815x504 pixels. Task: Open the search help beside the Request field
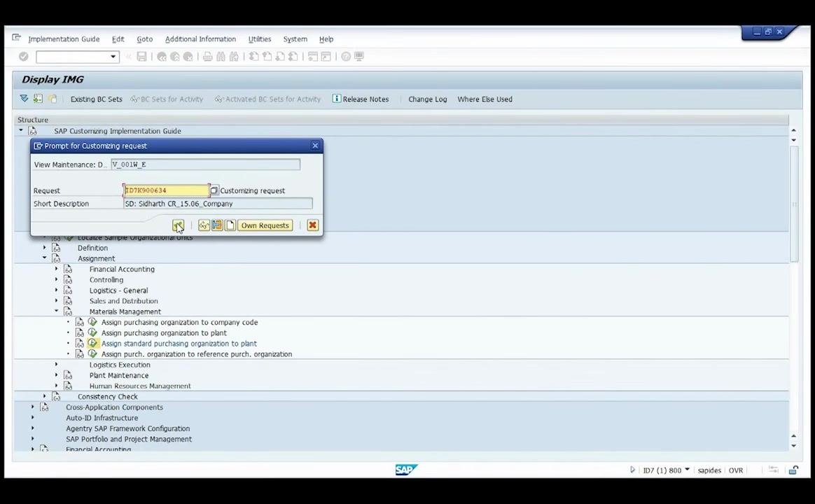click(214, 190)
